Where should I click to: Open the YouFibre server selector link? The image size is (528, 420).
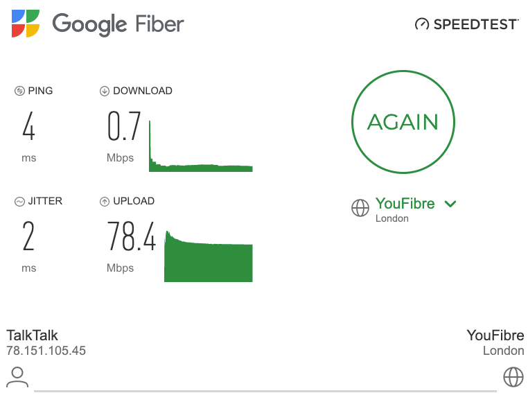click(405, 204)
